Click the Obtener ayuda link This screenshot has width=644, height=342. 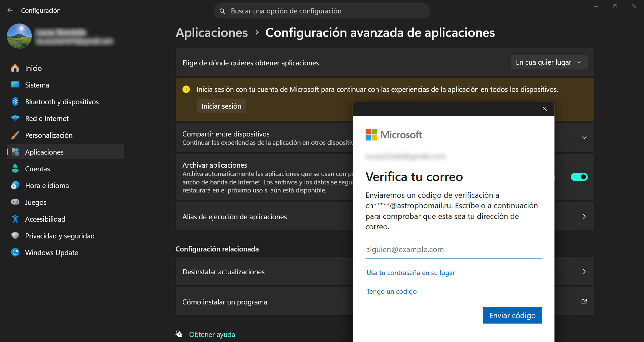[x=212, y=334]
